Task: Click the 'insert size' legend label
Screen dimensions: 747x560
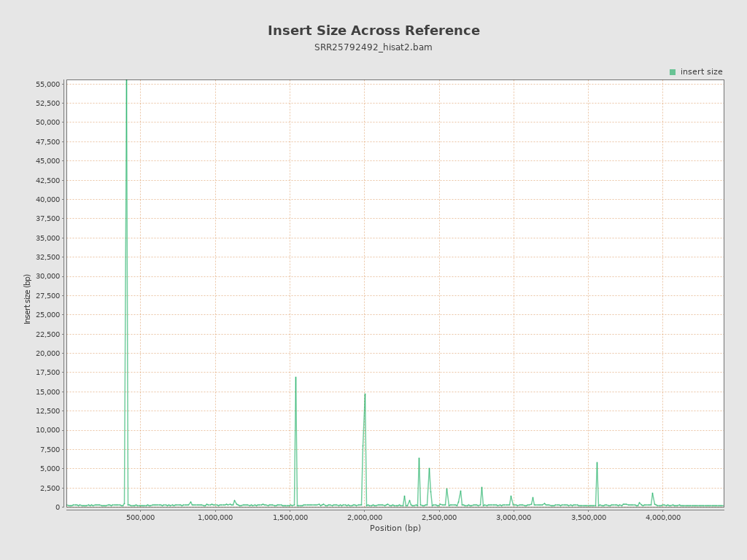Action: [x=701, y=72]
